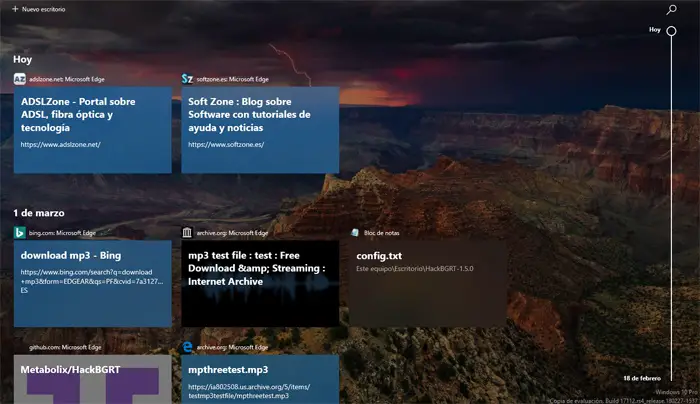The image size is (700, 404).
Task: Click the bing.com: Microsoft Edge label
Action: tap(62, 233)
